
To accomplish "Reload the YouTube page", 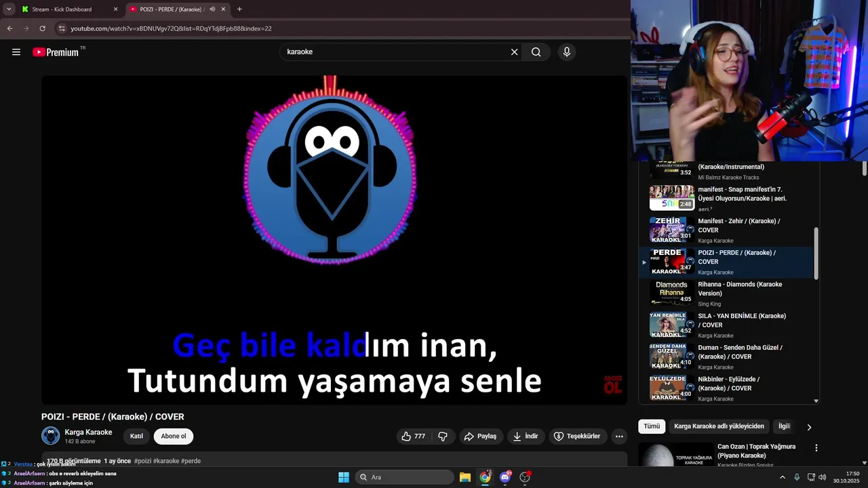I will coord(42,28).
